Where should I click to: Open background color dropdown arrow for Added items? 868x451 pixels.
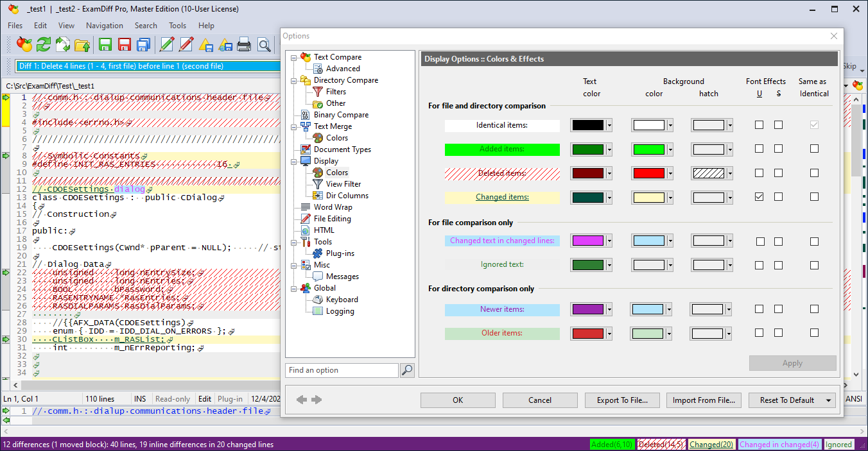(670, 149)
